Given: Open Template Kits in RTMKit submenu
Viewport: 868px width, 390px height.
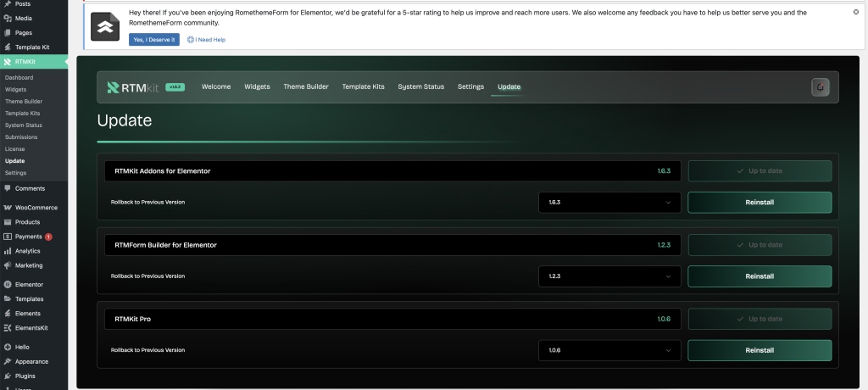Looking at the screenshot, I should (x=23, y=113).
